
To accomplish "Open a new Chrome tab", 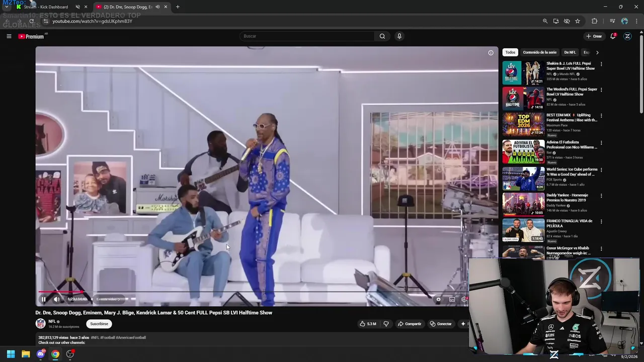I will pos(178,7).
